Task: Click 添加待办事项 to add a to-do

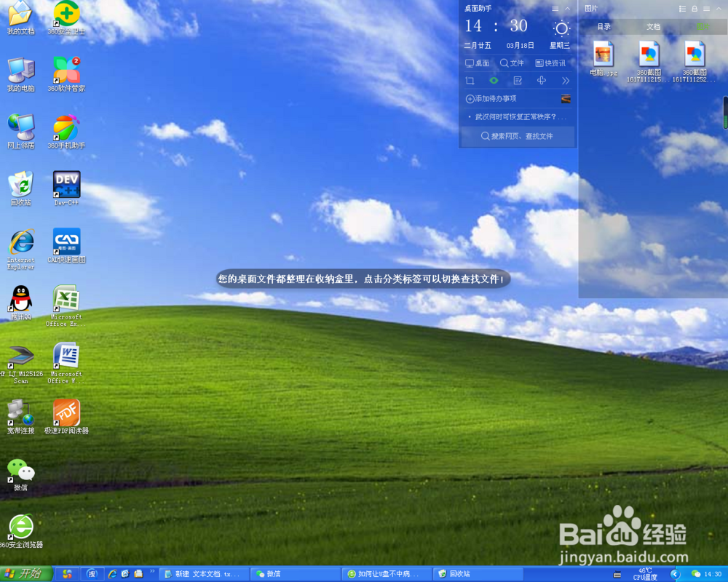Action: click(x=491, y=99)
